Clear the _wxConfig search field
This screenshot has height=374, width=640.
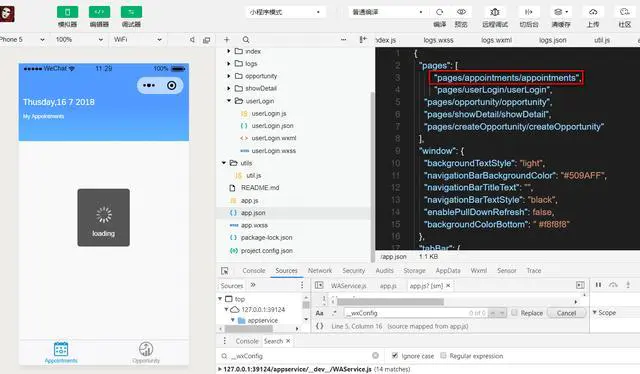click(x=375, y=356)
